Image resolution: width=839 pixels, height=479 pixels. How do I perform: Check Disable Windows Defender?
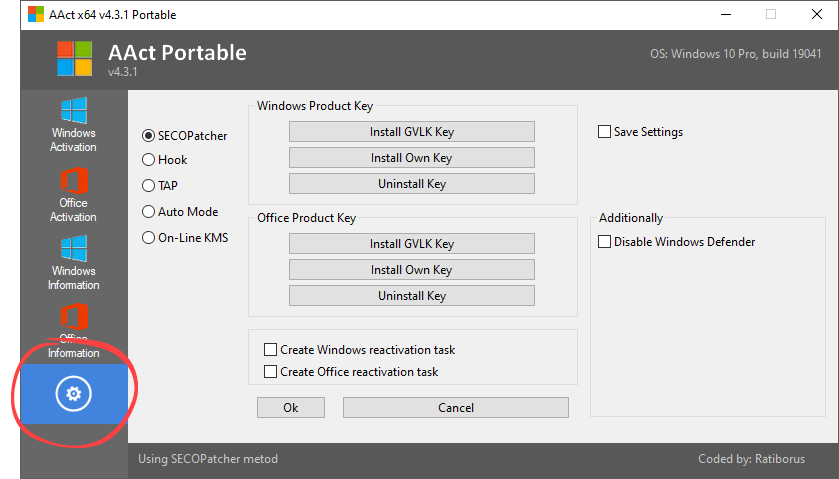(604, 242)
